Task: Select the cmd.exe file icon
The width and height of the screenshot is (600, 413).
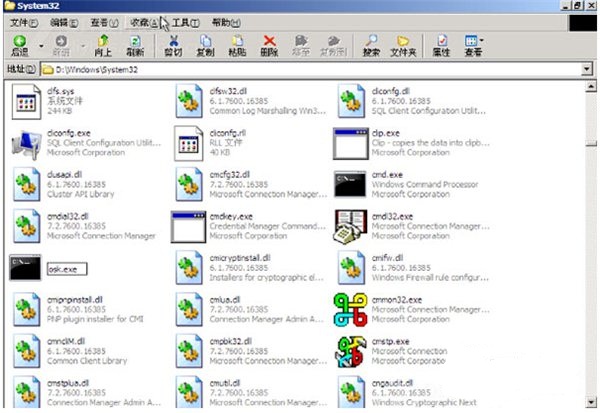Action: pos(350,184)
